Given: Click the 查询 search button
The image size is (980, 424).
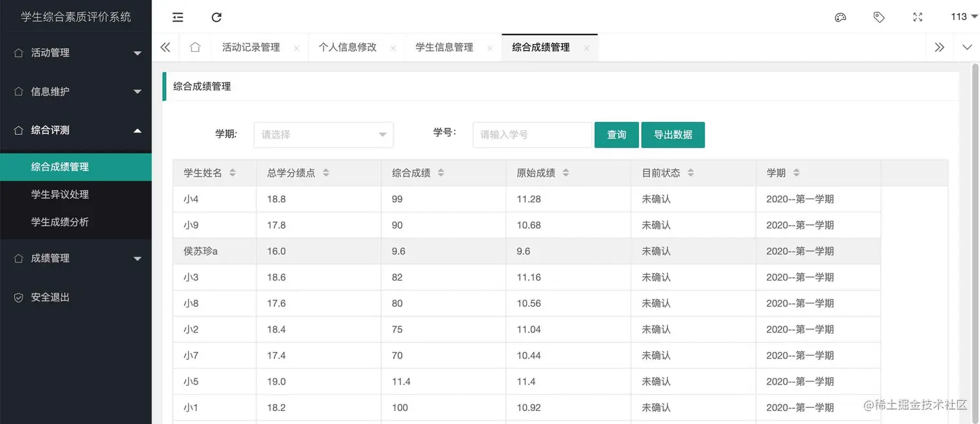Looking at the screenshot, I should point(616,135).
